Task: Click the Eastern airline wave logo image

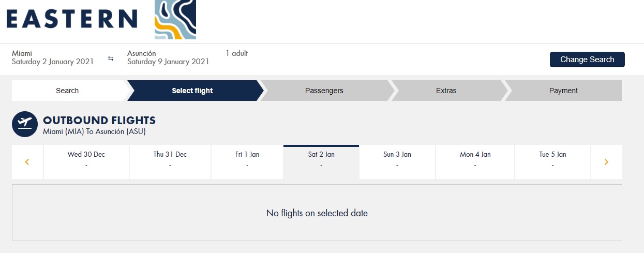Action: pos(175,20)
